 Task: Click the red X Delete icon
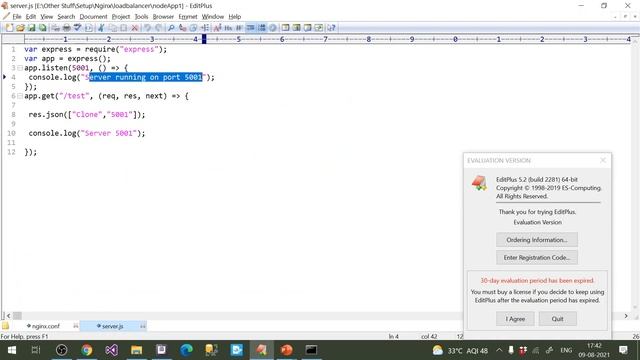[x=135, y=28]
